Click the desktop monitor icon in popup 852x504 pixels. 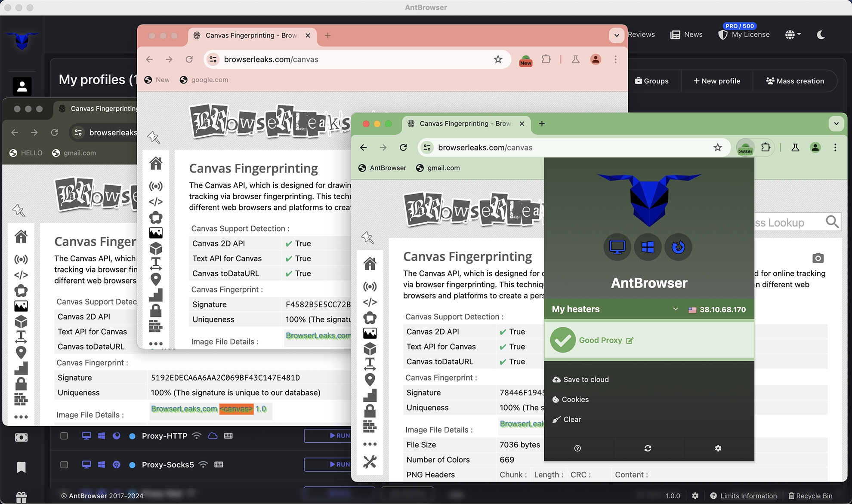[617, 247]
